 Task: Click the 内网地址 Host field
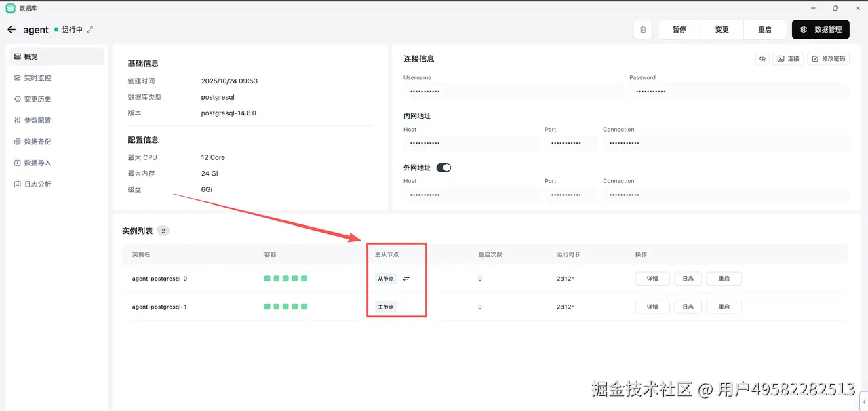pyautogui.click(x=472, y=144)
